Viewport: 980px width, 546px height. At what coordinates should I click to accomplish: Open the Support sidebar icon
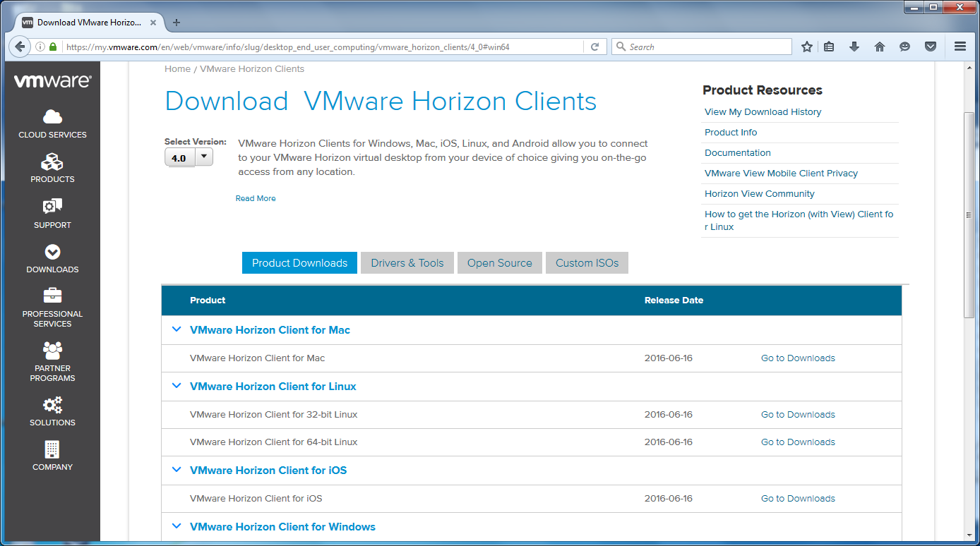click(x=52, y=207)
